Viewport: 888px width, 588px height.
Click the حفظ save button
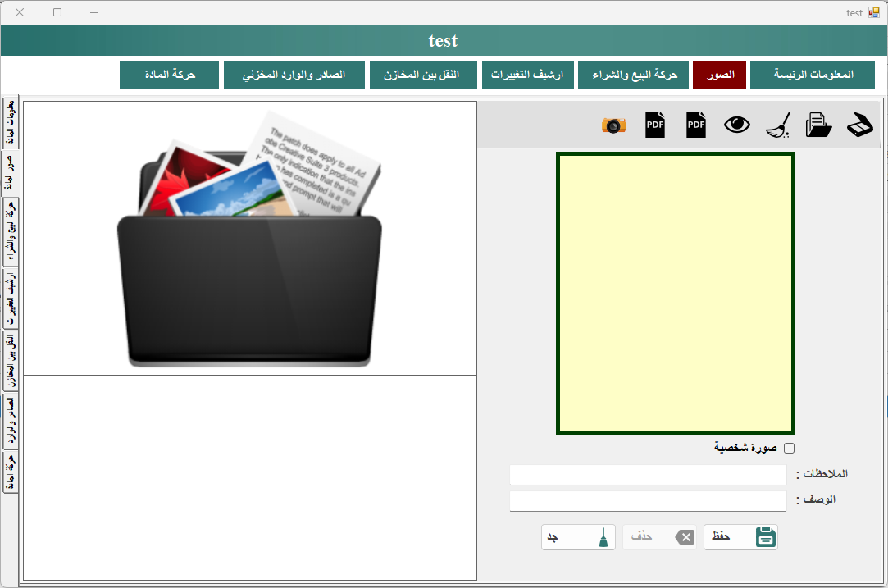[740, 537]
